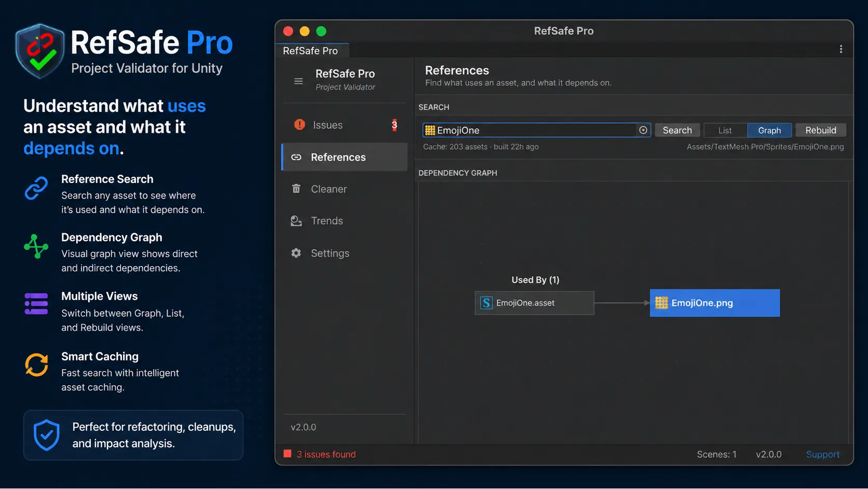Open the Settings gear icon
The width and height of the screenshot is (868, 489).
[296, 253]
